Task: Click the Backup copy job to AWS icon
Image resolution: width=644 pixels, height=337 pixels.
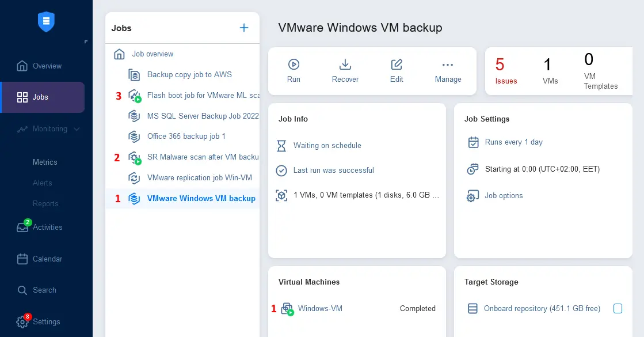Action: click(134, 75)
